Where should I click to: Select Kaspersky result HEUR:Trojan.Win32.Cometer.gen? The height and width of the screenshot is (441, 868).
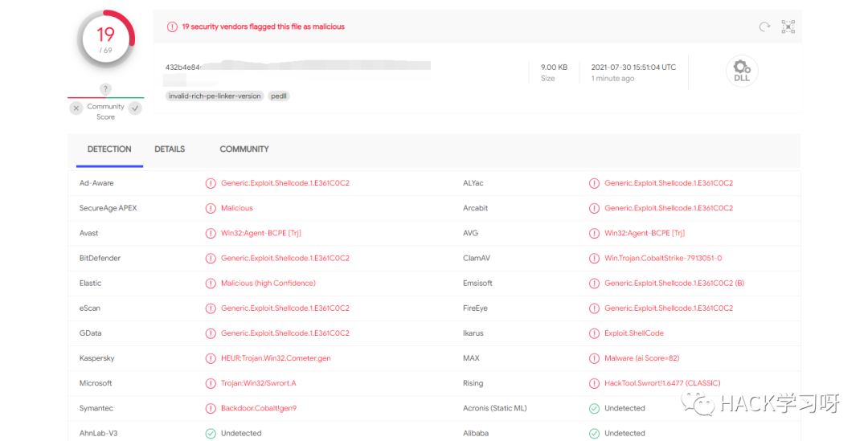(x=276, y=358)
